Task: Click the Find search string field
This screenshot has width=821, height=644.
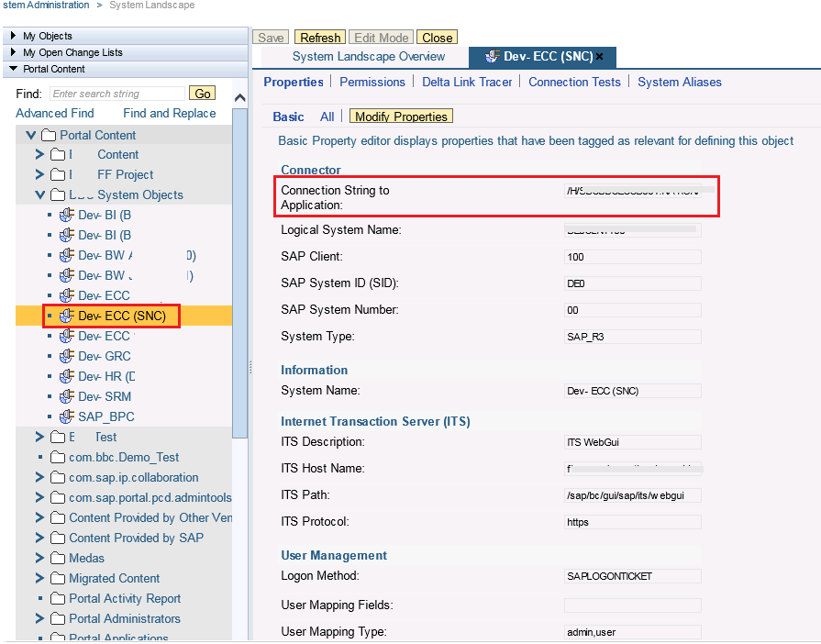Action: point(116,94)
